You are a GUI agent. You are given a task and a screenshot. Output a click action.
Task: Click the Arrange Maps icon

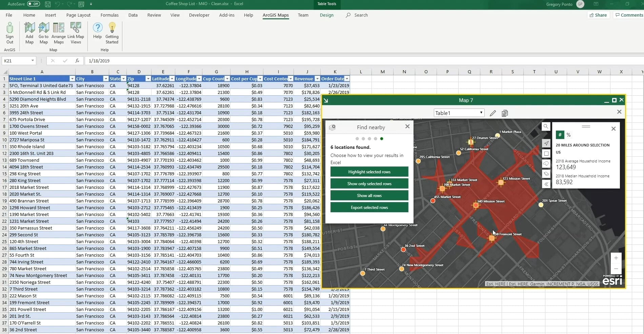(59, 33)
